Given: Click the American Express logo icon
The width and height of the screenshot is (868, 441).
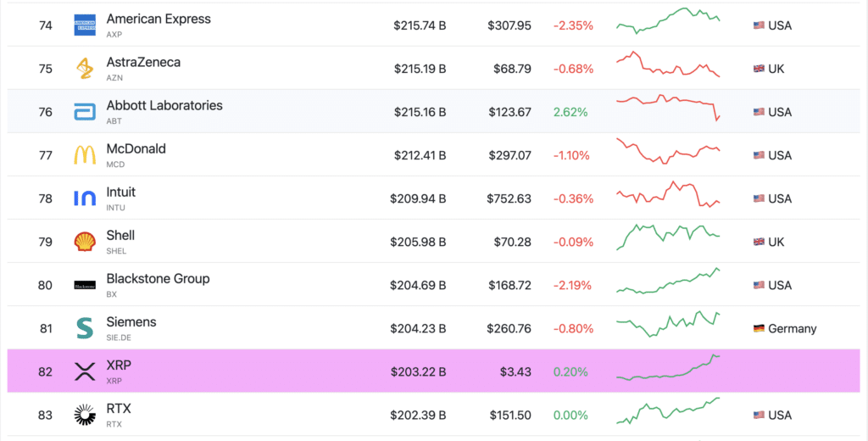Looking at the screenshot, I should point(85,25).
